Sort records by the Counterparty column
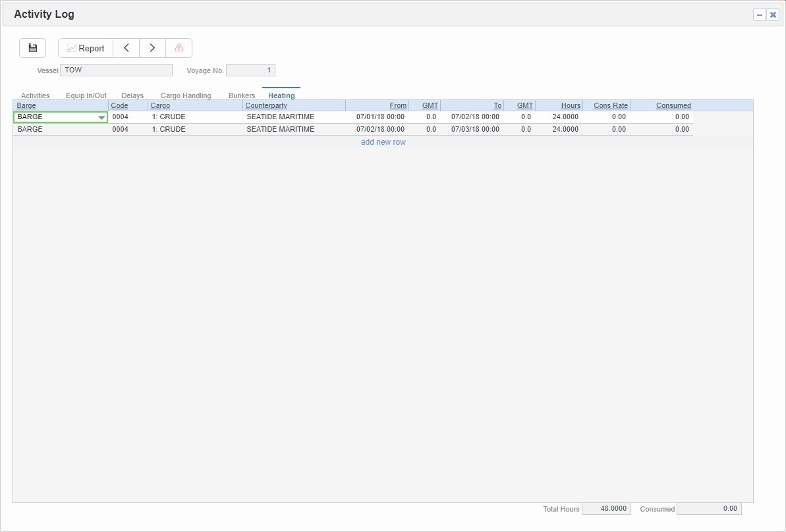 [x=266, y=105]
